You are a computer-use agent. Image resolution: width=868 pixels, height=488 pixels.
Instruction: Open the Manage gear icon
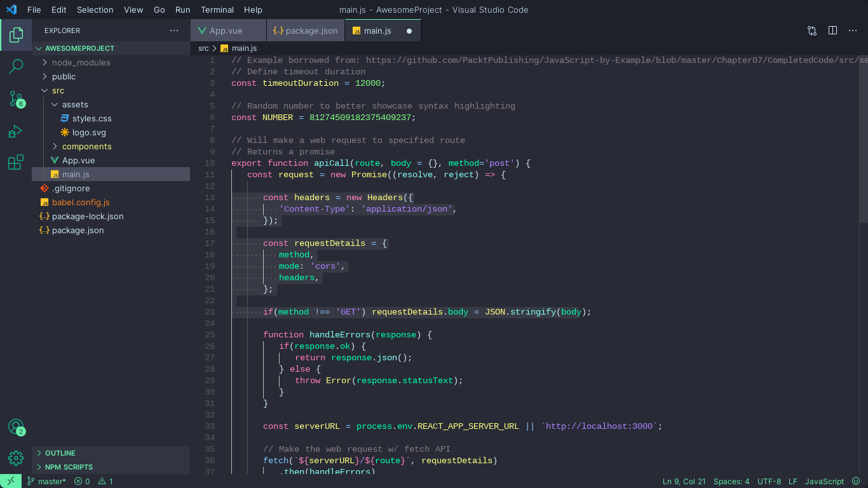(x=16, y=457)
